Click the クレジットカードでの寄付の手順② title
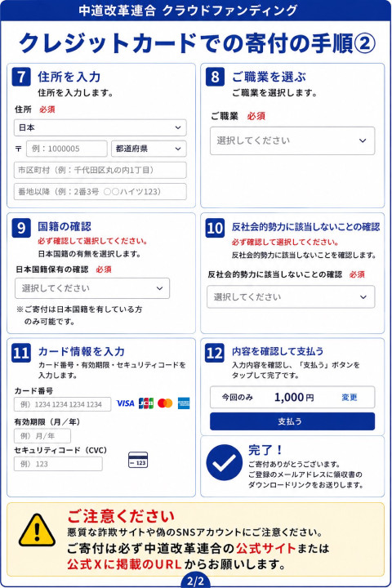Viewport: 392px width, 588px height. tap(197, 42)
